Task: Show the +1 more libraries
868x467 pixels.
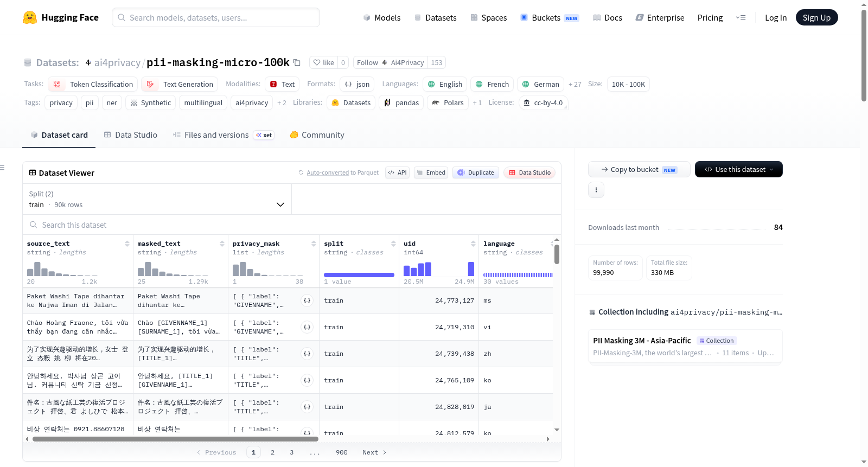Action: (x=477, y=103)
